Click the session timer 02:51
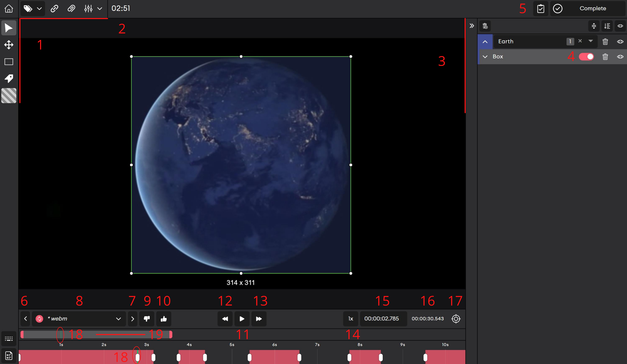The image size is (627, 364). click(x=121, y=8)
